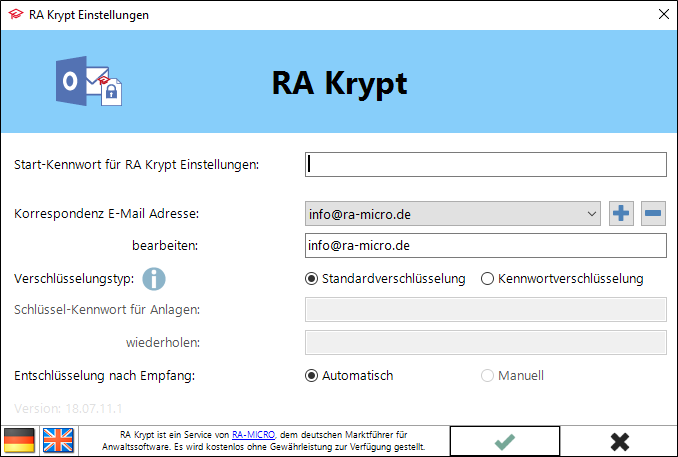678x457 pixels.
Task: Confirm settings with the green checkmark
Action: pos(506,441)
